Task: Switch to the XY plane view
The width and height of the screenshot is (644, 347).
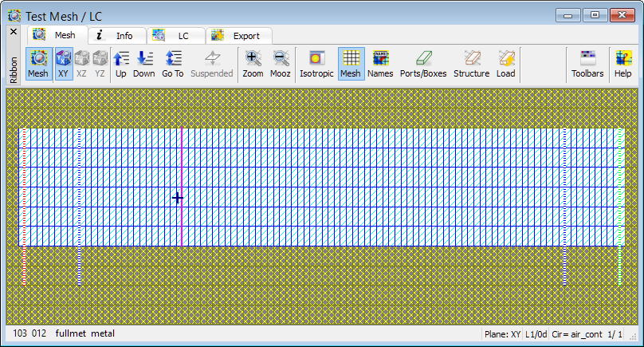Action: coord(64,64)
